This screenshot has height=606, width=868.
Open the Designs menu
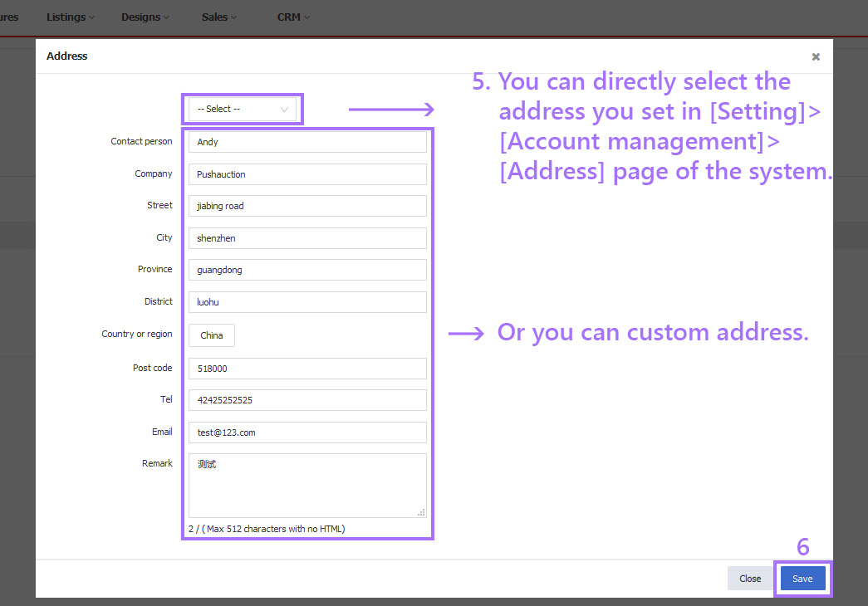pyautogui.click(x=140, y=17)
